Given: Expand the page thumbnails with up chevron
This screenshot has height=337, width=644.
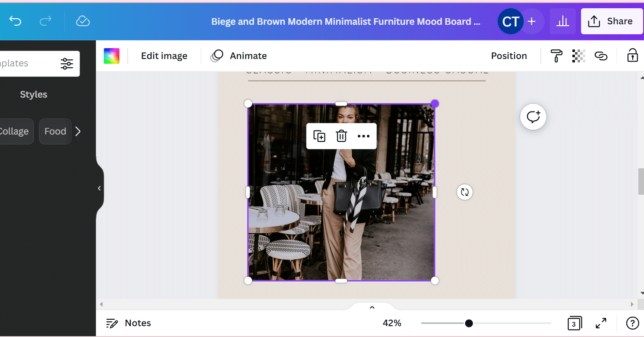Looking at the screenshot, I should click(372, 307).
